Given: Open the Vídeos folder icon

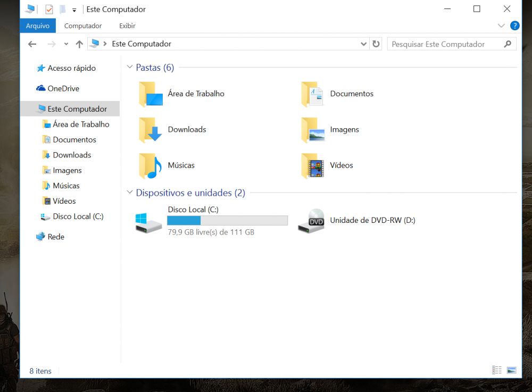Looking at the screenshot, I should tap(313, 165).
